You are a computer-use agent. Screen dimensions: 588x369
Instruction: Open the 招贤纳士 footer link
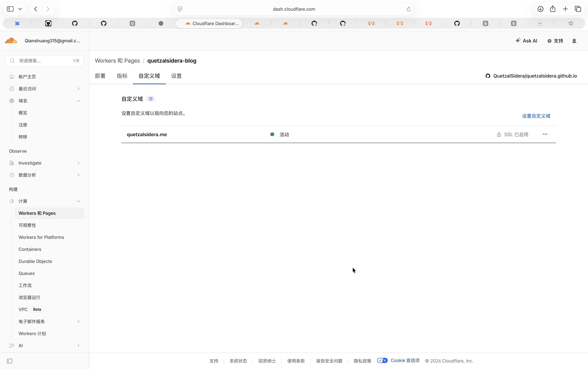point(267,361)
